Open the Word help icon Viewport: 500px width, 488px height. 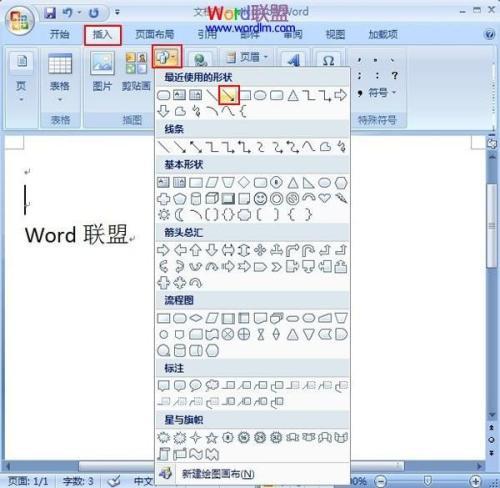point(489,34)
